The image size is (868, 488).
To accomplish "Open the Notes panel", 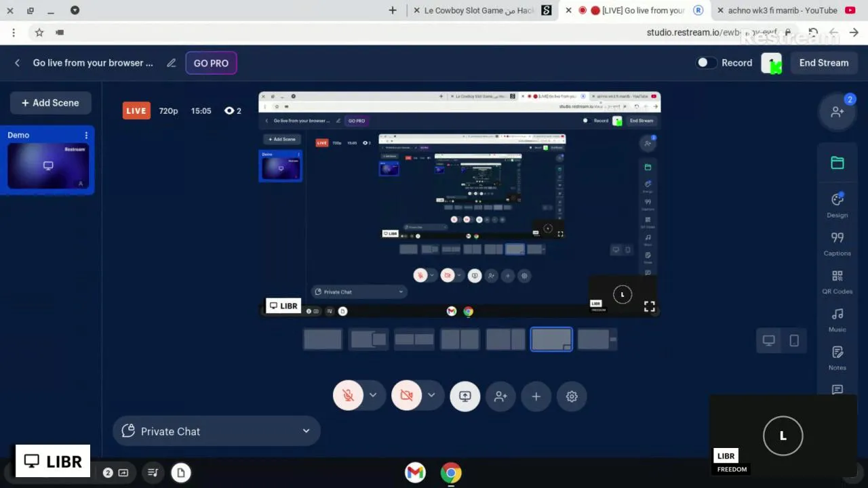I will click(837, 357).
